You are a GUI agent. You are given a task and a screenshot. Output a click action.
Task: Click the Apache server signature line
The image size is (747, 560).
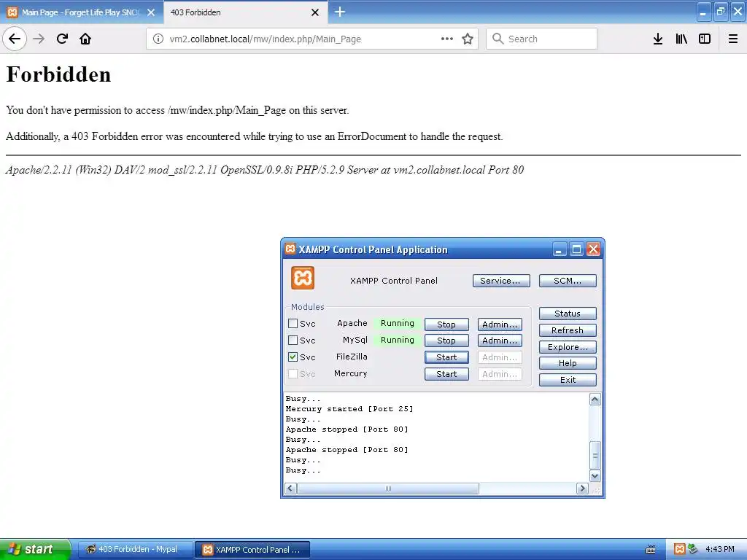(265, 169)
